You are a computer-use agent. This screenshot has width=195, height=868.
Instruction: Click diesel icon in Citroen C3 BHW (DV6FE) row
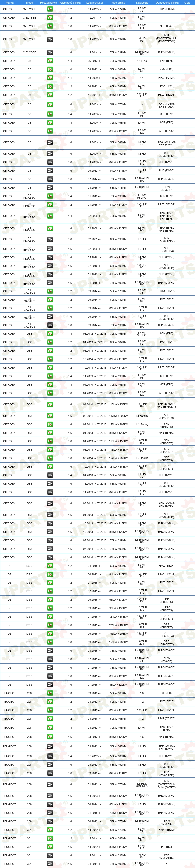[x=50, y=188]
